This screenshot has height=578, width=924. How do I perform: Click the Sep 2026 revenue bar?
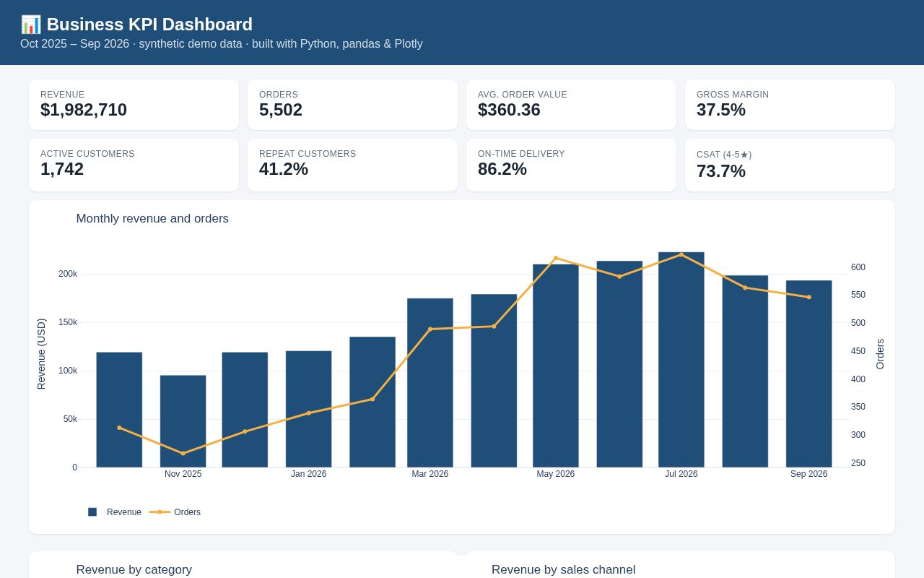(x=809, y=374)
